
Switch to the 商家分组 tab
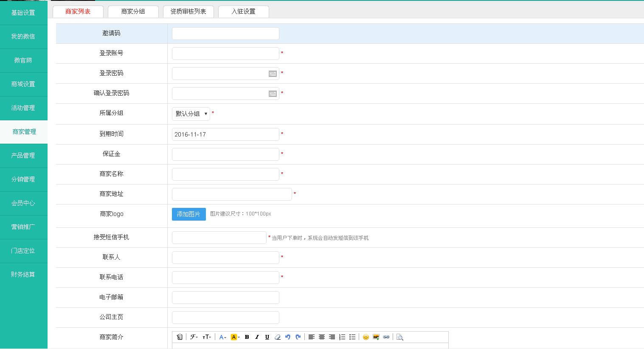tap(133, 11)
